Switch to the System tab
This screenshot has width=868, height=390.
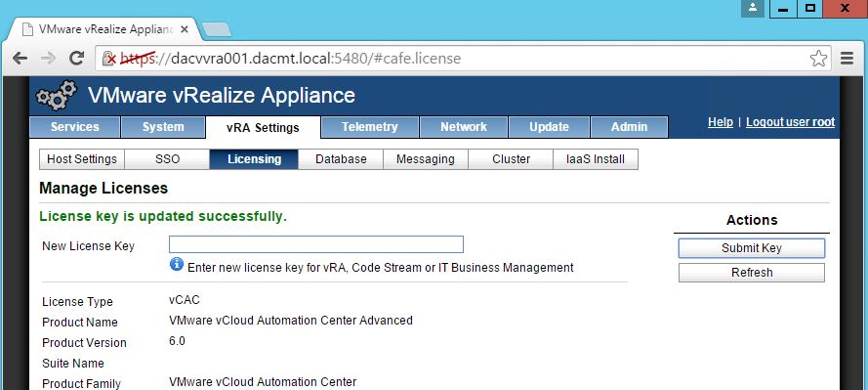[163, 127]
